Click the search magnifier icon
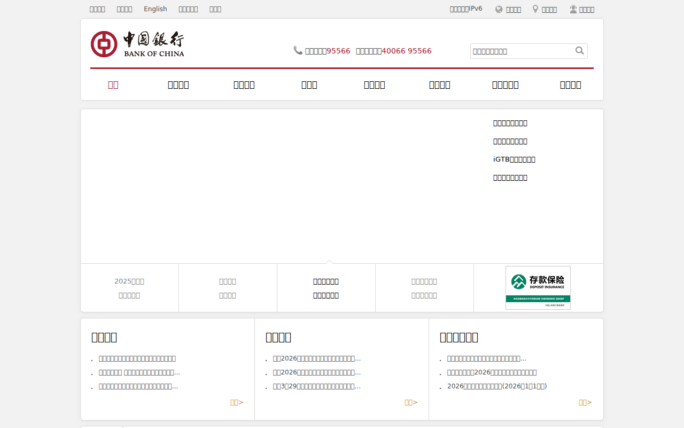Viewport: 684px width, 428px height. (579, 51)
